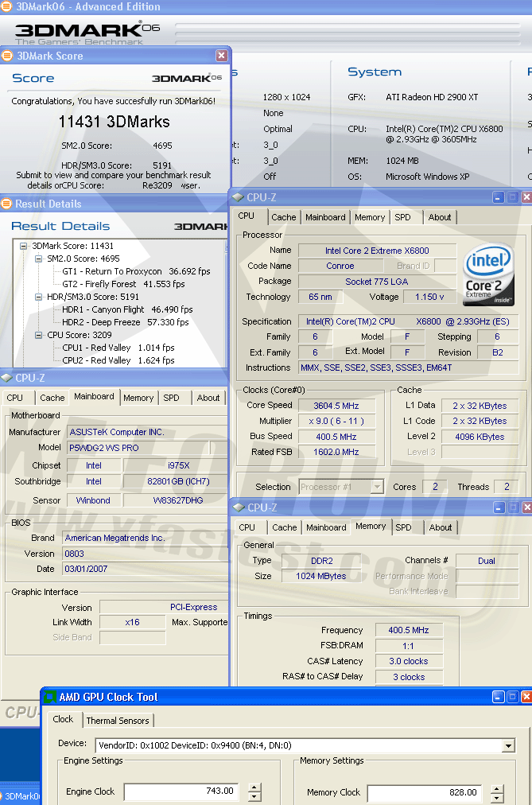
Task: Minimize the Memory CPU-Z window
Action: coord(499,507)
